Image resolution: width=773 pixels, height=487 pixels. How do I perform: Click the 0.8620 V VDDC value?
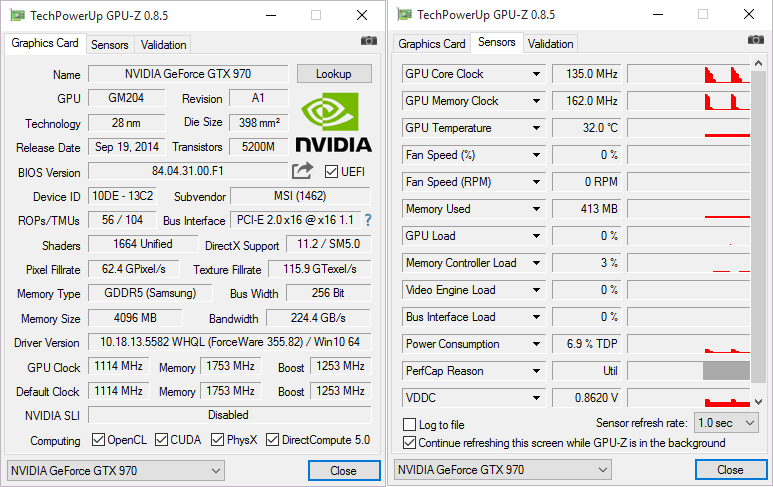click(x=587, y=398)
